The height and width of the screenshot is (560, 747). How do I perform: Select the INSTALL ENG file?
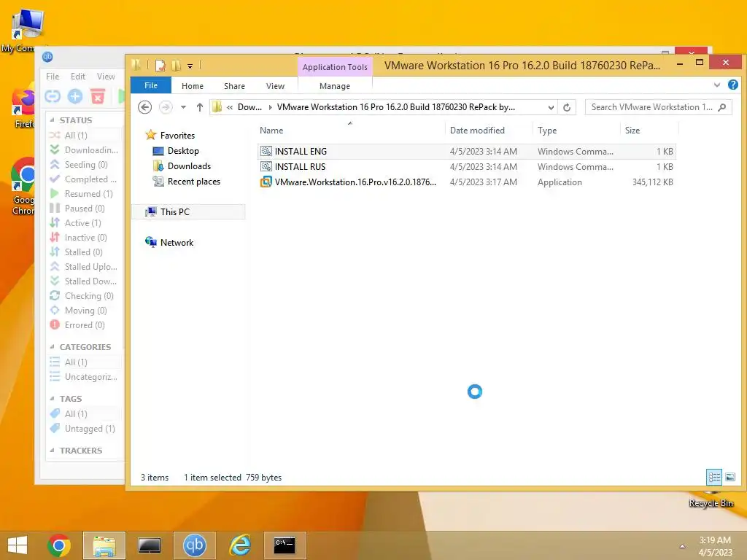coord(466,152)
